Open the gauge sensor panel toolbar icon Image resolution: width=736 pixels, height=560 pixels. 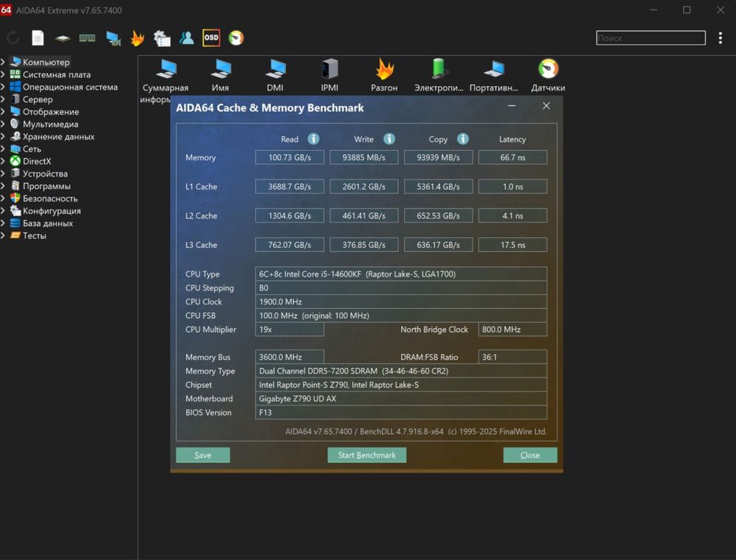(x=236, y=38)
